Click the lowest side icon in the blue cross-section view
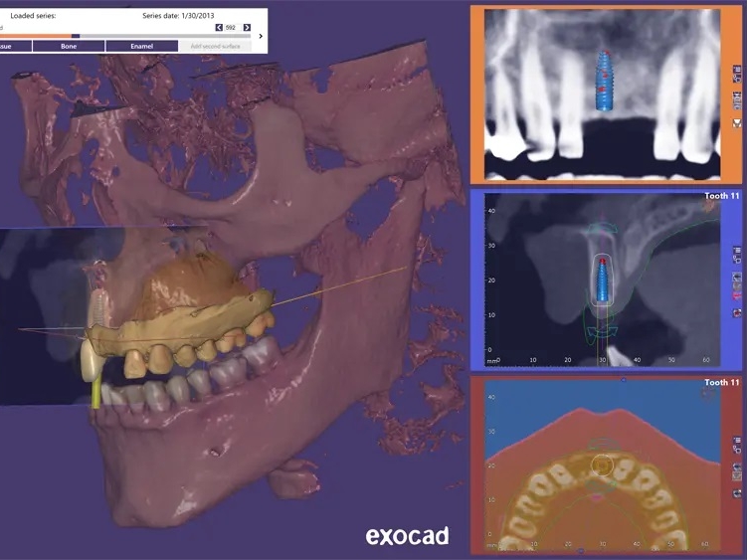Screen dimensions: 747x560 [737, 312]
